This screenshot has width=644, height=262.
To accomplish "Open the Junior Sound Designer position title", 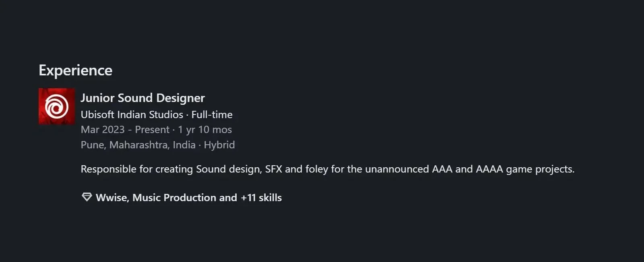I will 142,98.
